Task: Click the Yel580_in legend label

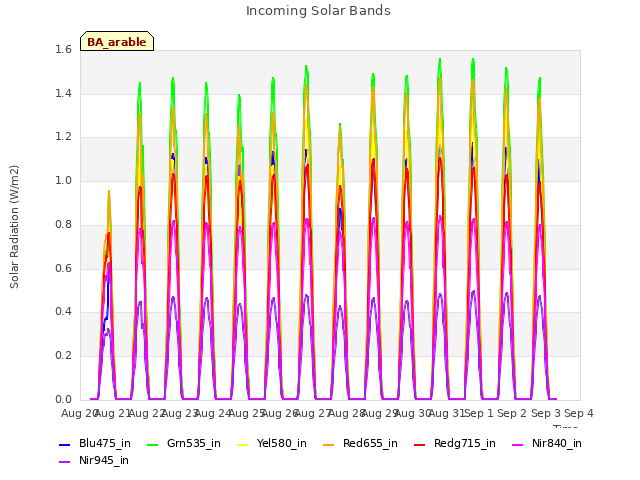Action: click(282, 444)
